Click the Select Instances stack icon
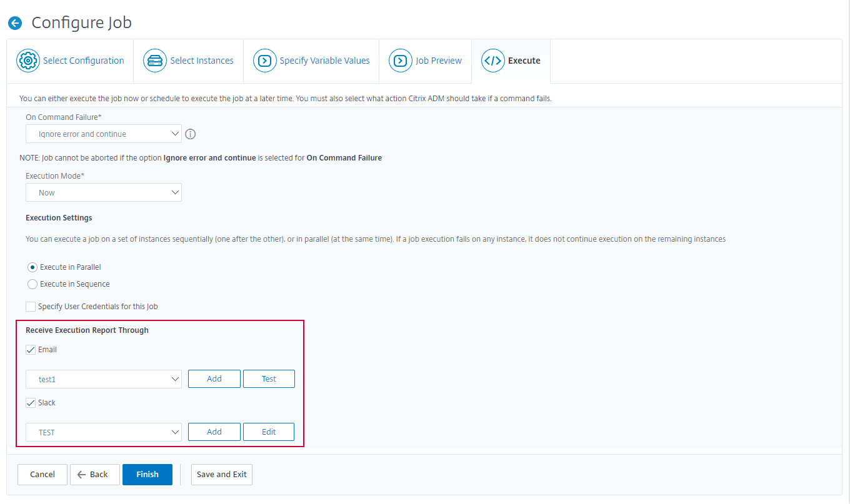Screen dimensions: 850x504 coord(155,61)
